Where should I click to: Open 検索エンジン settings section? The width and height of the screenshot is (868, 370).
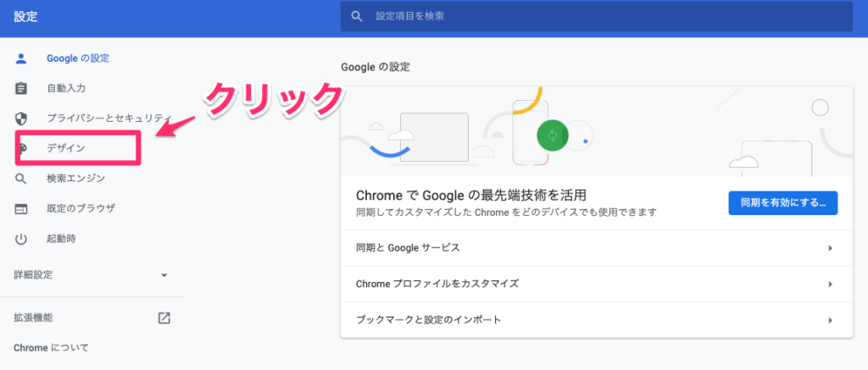76,179
